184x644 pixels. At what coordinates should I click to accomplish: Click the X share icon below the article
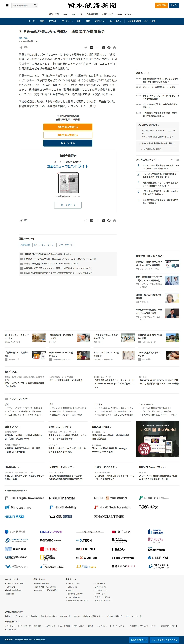click(103, 221)
